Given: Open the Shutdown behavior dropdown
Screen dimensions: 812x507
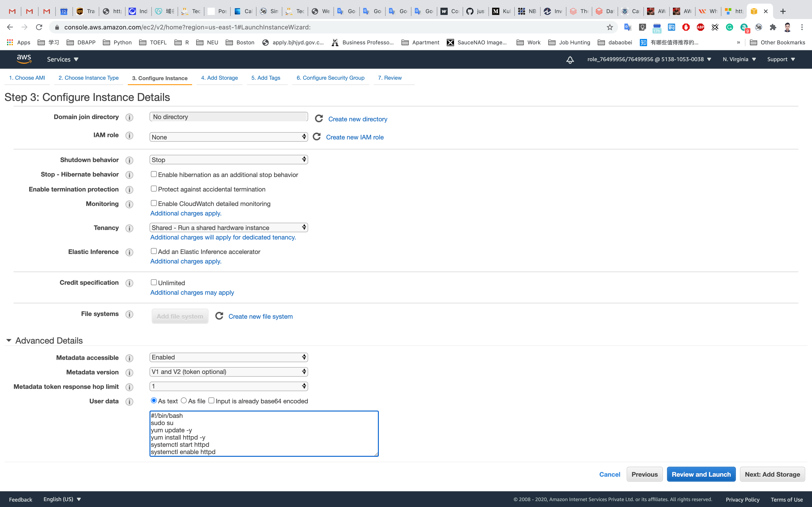Looking at the screenshot, I should pyautogui.click(x=229, y=160).
